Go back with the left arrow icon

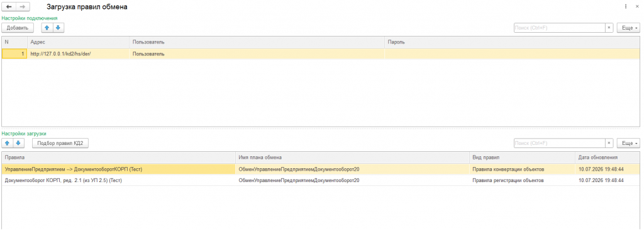pos(9,7)
